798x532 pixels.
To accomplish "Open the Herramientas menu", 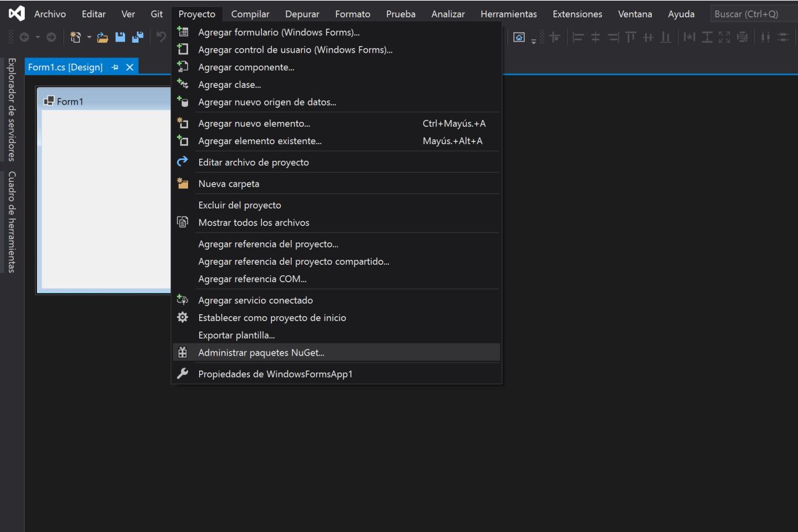I will click(x=508, y=14).
